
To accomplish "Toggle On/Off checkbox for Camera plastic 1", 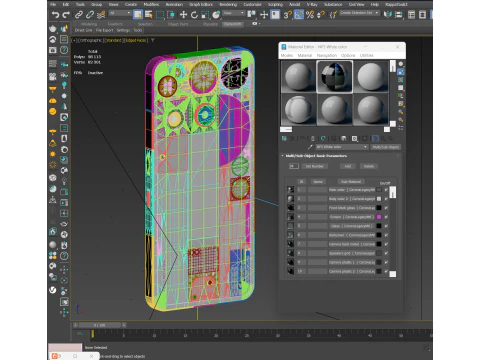I will (386, 262).
